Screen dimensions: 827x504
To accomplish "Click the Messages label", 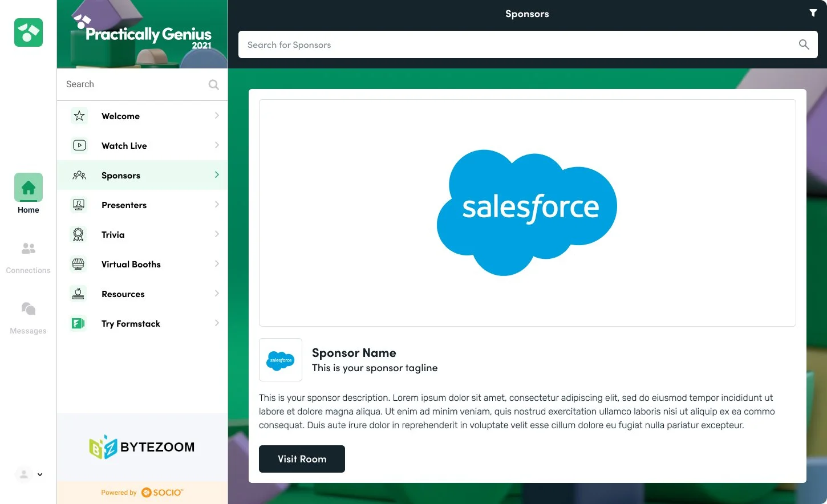I will point(29,331).
